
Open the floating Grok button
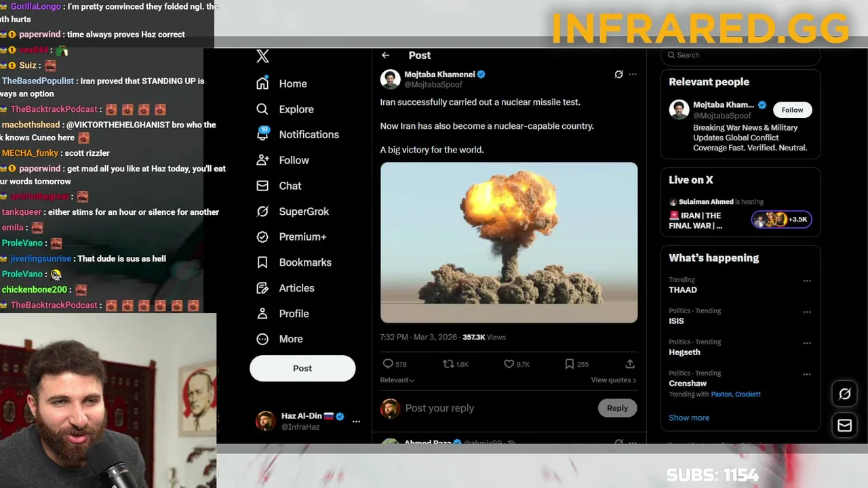(x=845, y=394)
